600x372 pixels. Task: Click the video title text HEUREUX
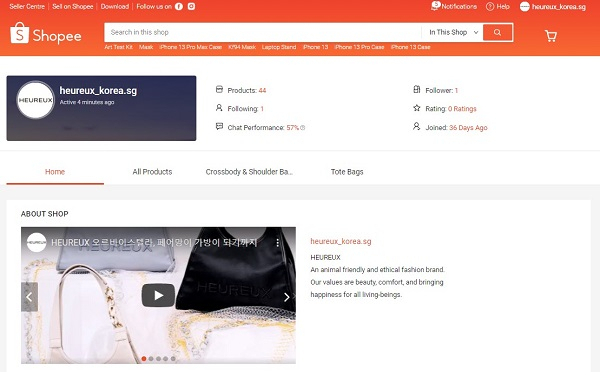coord(154,242)
